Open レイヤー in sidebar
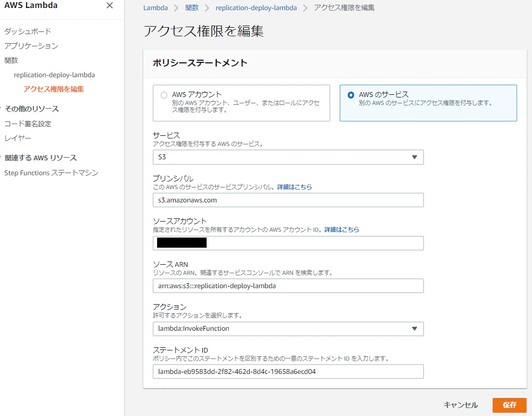The width and height of the screenshot is (532, 416). click(x=18, y=138)
